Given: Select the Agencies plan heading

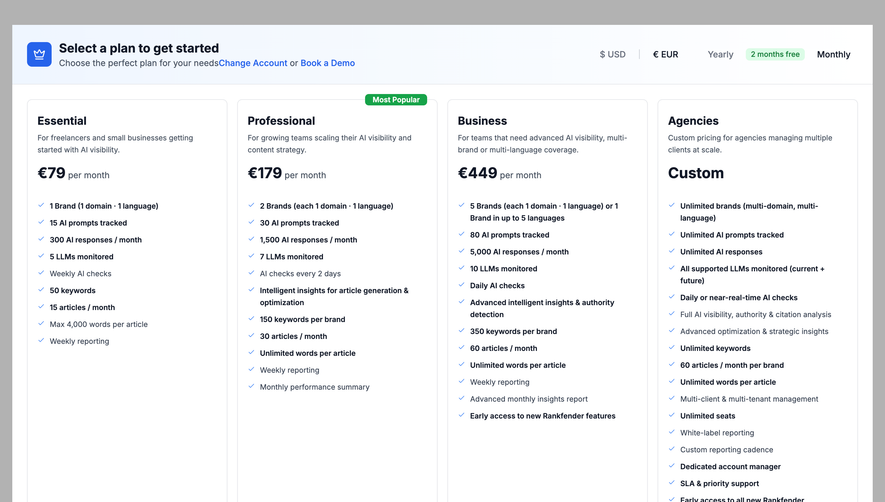Looking at the screenshot, I should (693, 121).
